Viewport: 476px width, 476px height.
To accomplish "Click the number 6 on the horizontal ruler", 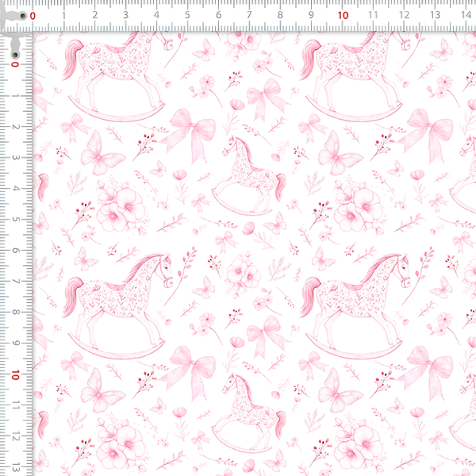I will click(219, 15).
